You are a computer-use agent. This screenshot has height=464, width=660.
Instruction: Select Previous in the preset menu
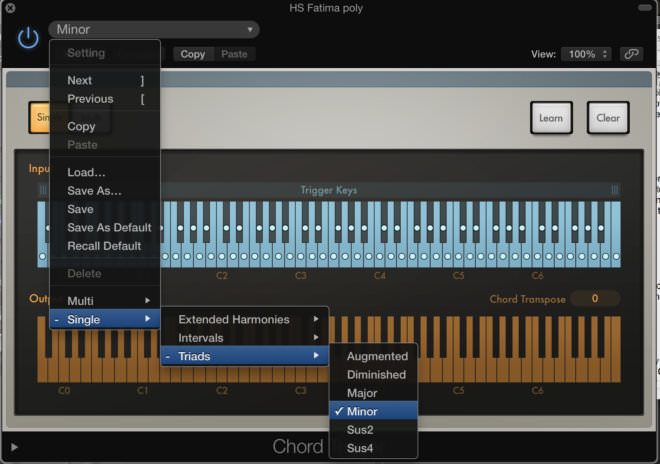click(105, 99)
